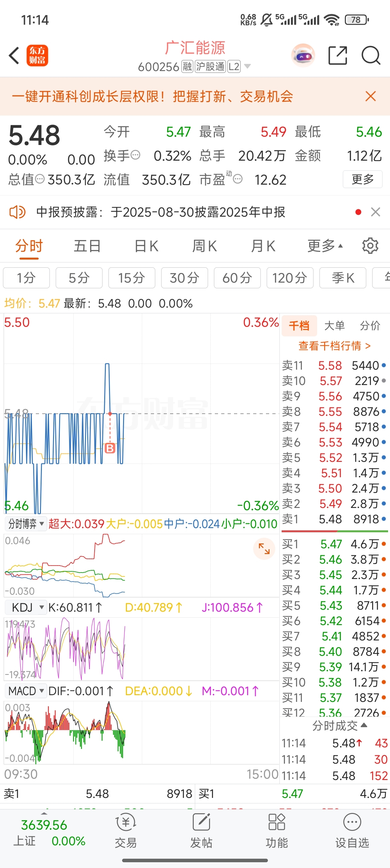The height and width of the screenshot is (868, 390).
Task: Switch to the 分时 tab
Action: [x=29, y=246]
